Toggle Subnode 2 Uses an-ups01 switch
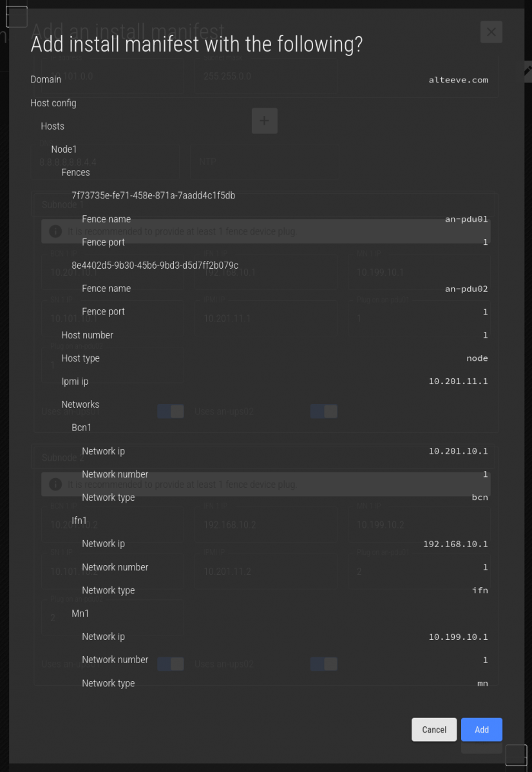 (171, 663)
